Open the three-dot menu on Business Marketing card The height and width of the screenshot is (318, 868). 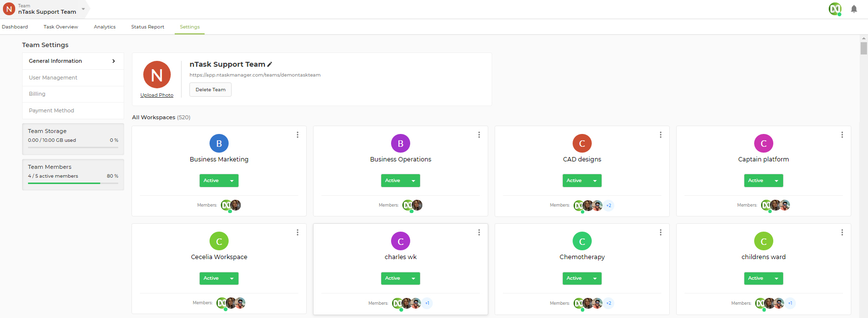(297, 134)
